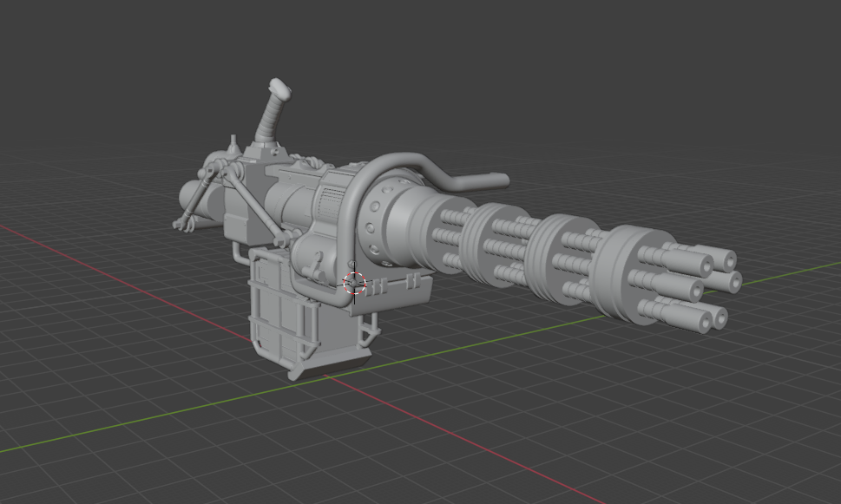841x504 pixels.
Task: Click the 3D cursor crosshair on the model
Action: [x=354, y=283]
